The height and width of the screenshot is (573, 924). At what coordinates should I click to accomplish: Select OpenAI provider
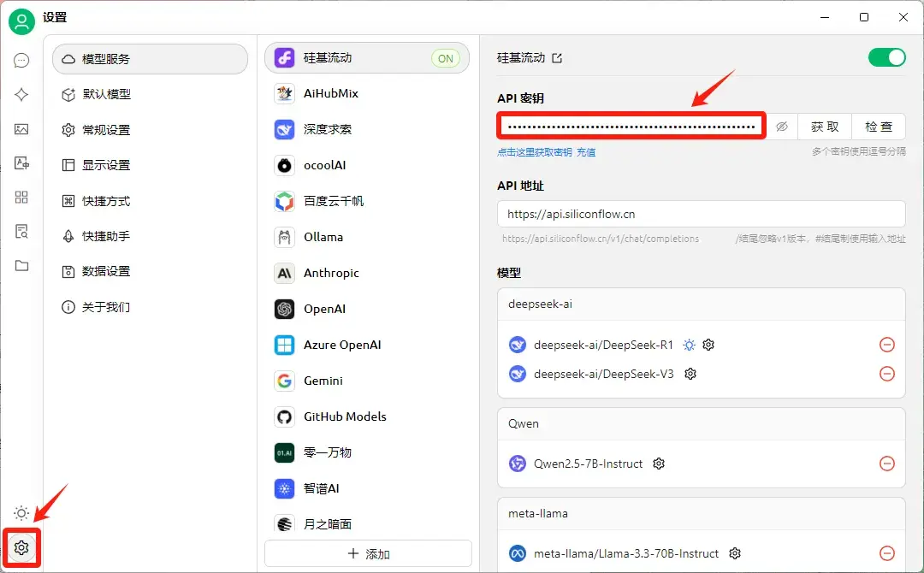click(366, 309)
